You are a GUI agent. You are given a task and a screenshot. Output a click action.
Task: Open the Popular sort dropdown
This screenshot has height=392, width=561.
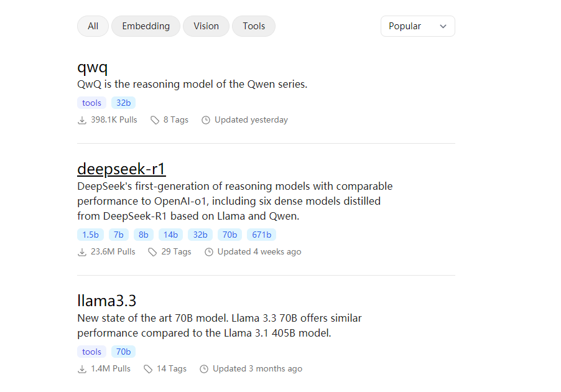tap(417, 26)
